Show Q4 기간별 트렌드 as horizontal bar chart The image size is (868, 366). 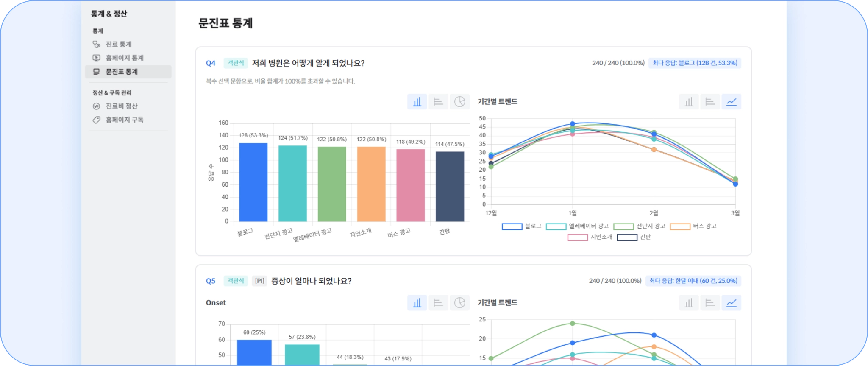pyautogui.click(x=710, y=102)
